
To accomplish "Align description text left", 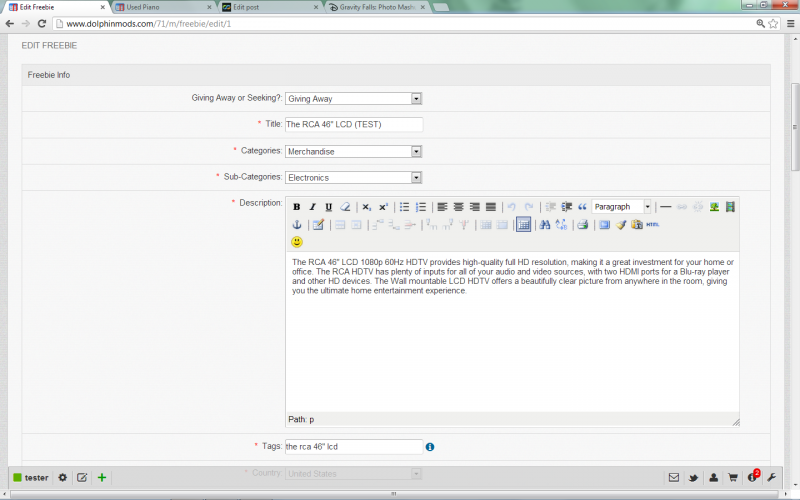I will coord(442,207).
